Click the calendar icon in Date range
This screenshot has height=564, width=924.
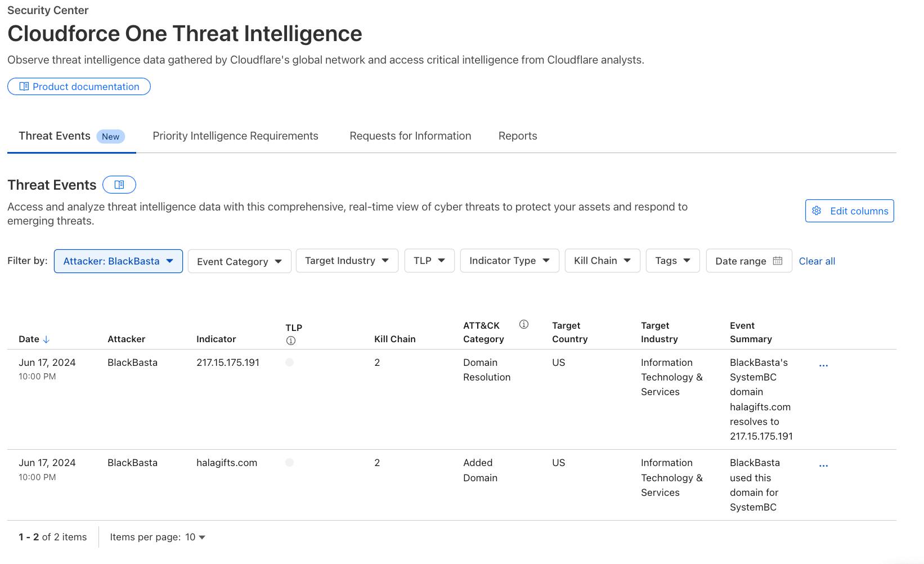pos(778,261)
